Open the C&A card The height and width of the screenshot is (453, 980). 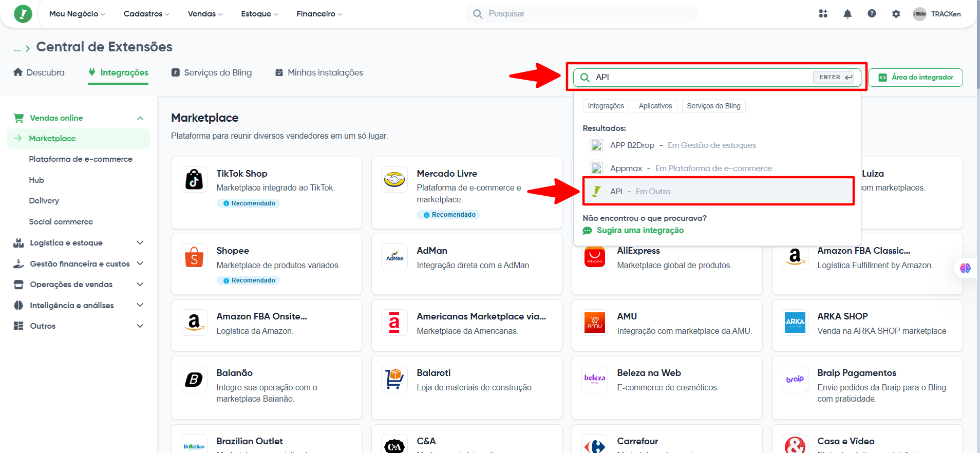[x=467, y=440]
